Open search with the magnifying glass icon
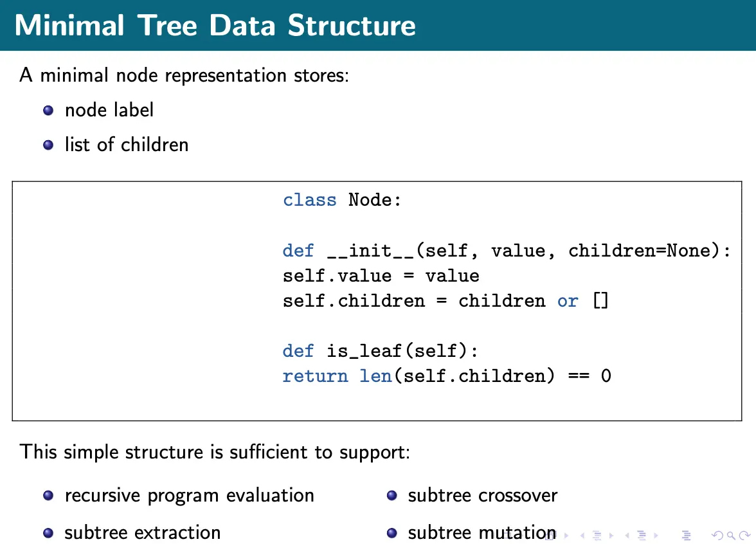Image resolution: width=756 pixels, height=544 pixels. (731, 535)
